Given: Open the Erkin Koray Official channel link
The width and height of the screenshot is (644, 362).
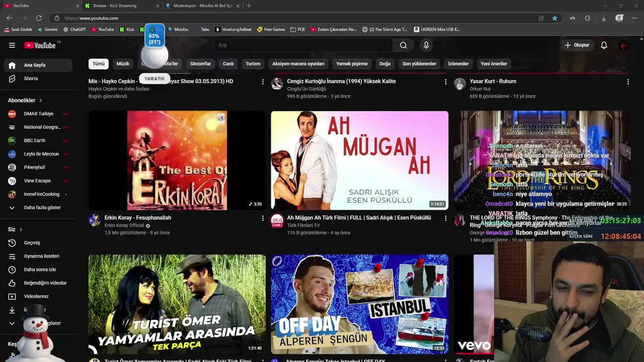Looking at the screenshot, I should pos(124,226).
